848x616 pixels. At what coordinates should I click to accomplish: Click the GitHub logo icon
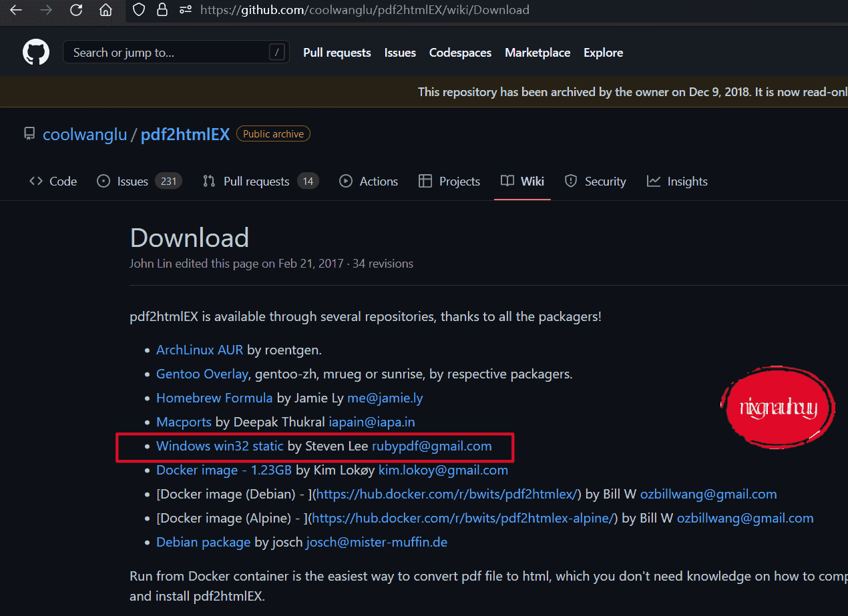pos(36,53)
